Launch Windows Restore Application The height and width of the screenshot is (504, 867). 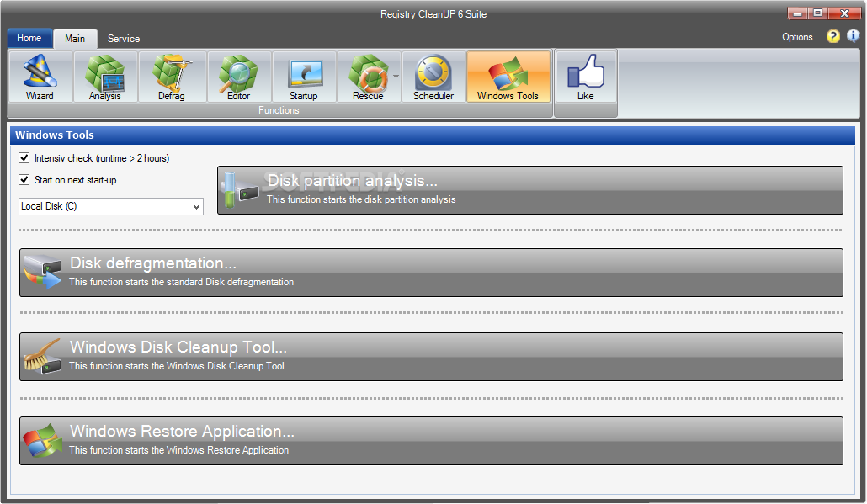pyautogui.click(x=431, y=440)
